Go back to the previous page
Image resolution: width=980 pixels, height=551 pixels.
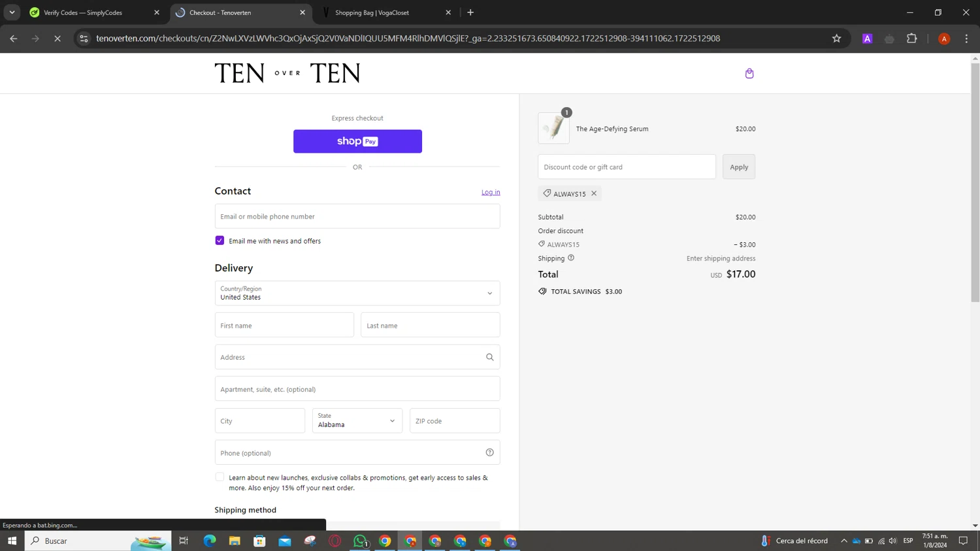14,39
